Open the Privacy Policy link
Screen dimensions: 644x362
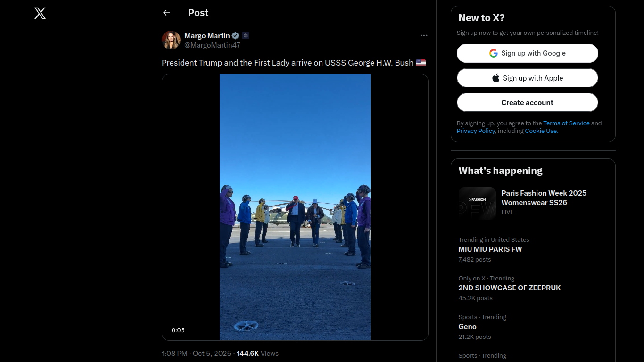475,131
